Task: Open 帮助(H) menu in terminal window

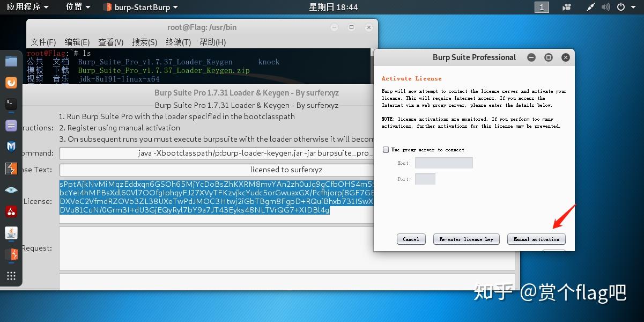Action: coord(212,42)
